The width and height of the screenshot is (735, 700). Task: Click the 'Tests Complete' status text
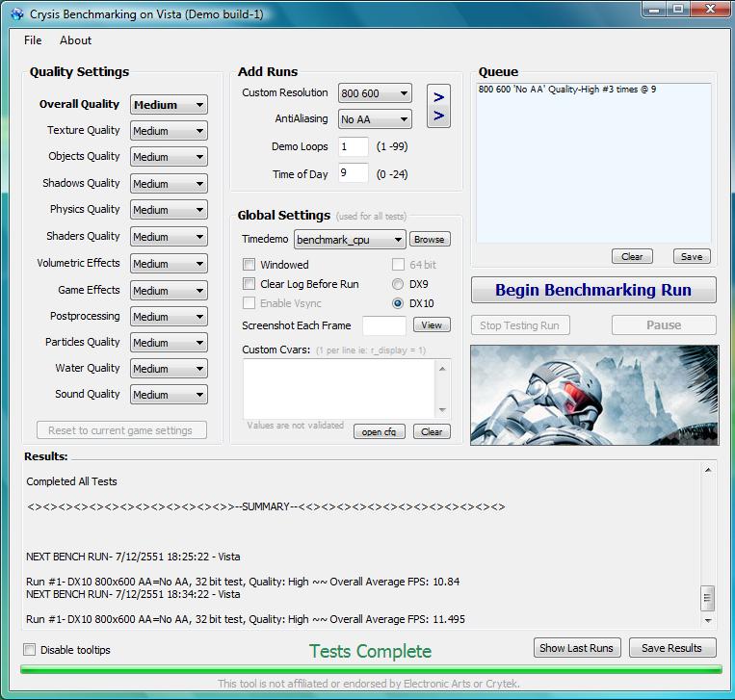pos(370,651)
